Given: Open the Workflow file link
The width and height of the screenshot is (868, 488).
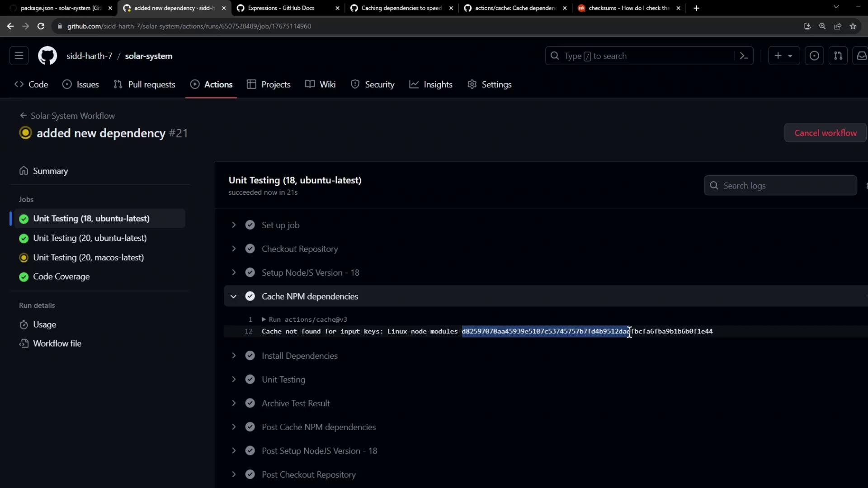Looking at the screenshot, I should point(57,343).
